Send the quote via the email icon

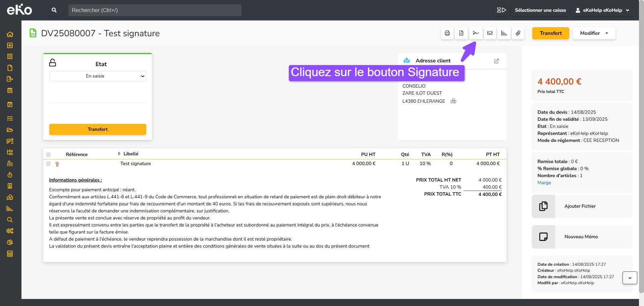[x=490, y=33]
